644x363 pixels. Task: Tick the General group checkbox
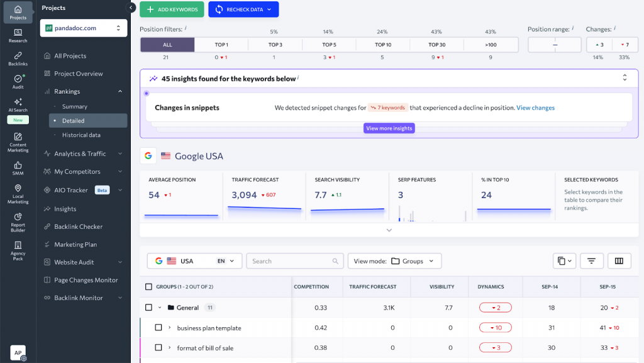[x=148, y=308]
